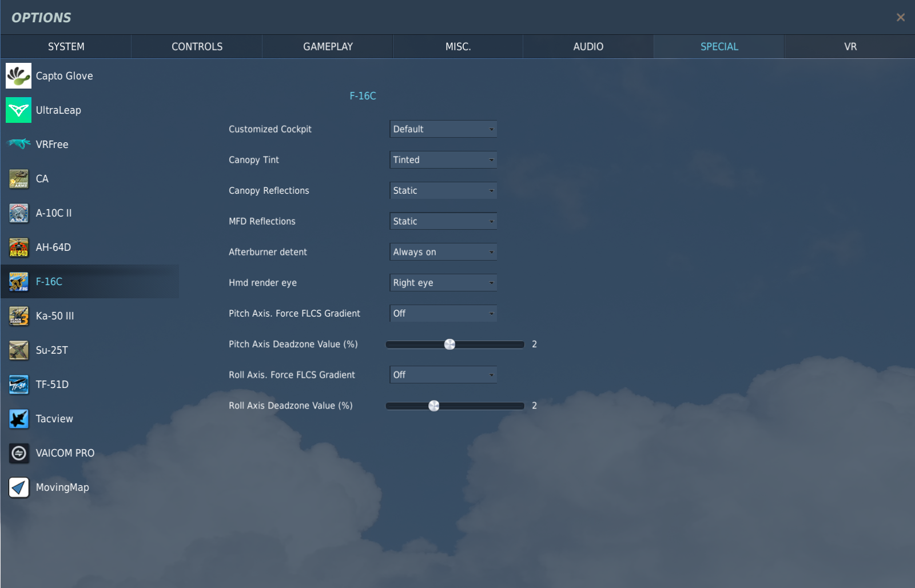915x588 pixels.
Task: Click the MFD Reflections label
Action: (x=262, y=221)
